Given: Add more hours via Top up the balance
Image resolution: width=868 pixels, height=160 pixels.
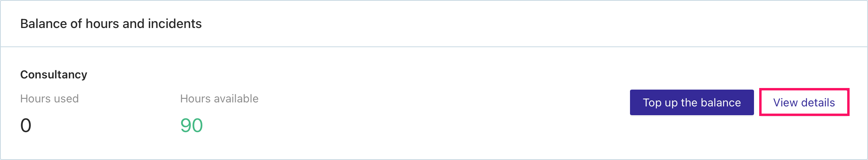Looking at the screenshot, I should click(692, 102).
